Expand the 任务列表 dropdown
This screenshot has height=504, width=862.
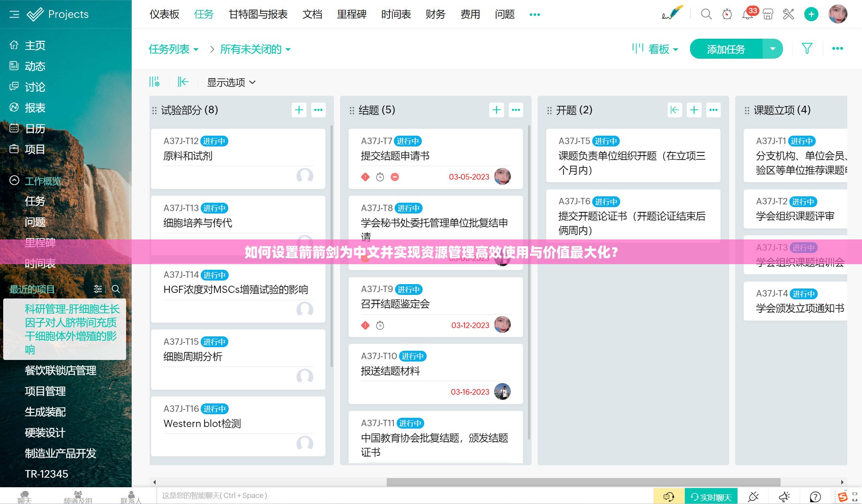click(x=174, y=49)
